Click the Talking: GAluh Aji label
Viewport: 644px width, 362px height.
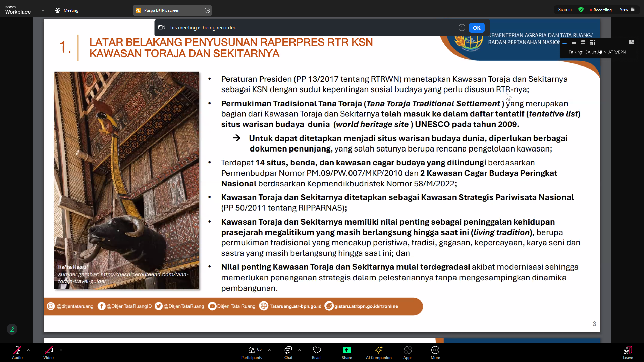coord(597,52)
